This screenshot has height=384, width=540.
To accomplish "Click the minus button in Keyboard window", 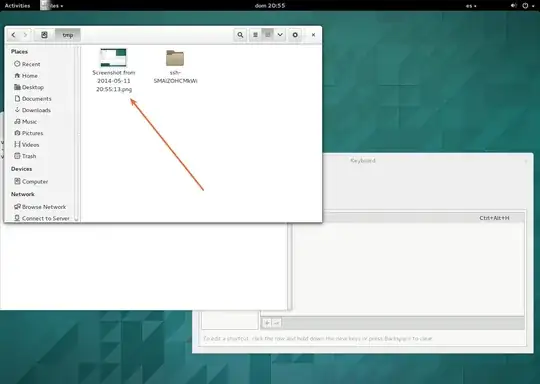I will coord(276,323).
